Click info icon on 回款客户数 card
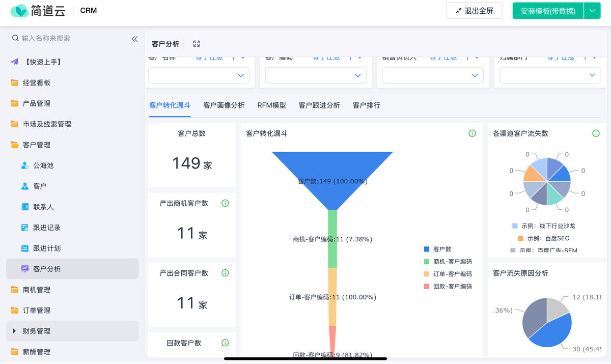611x364 pixels. pyautogui.click(x=225, y=343)
